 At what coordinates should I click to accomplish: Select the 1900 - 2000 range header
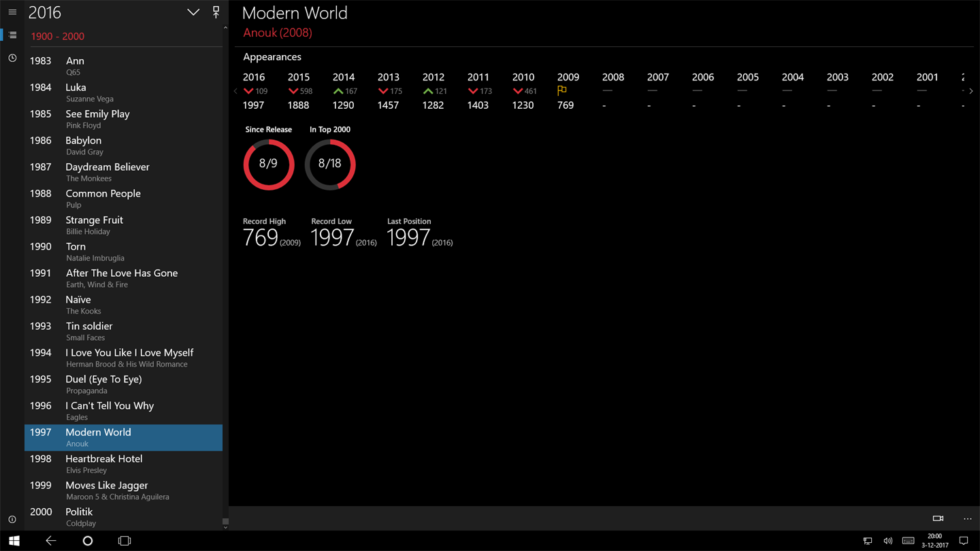tap(57, 36)
